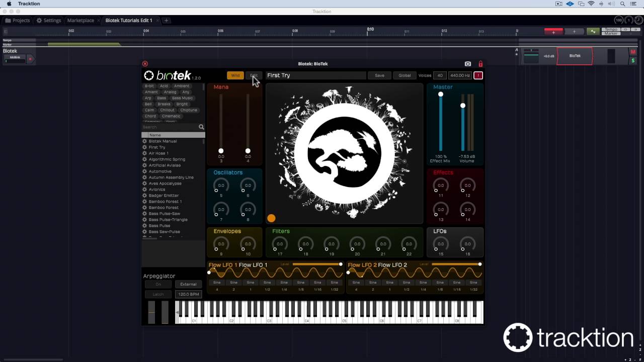Viewport: 644px width, 362px height.
Task: Turn the Arpeggiator On
Action: 158,284
